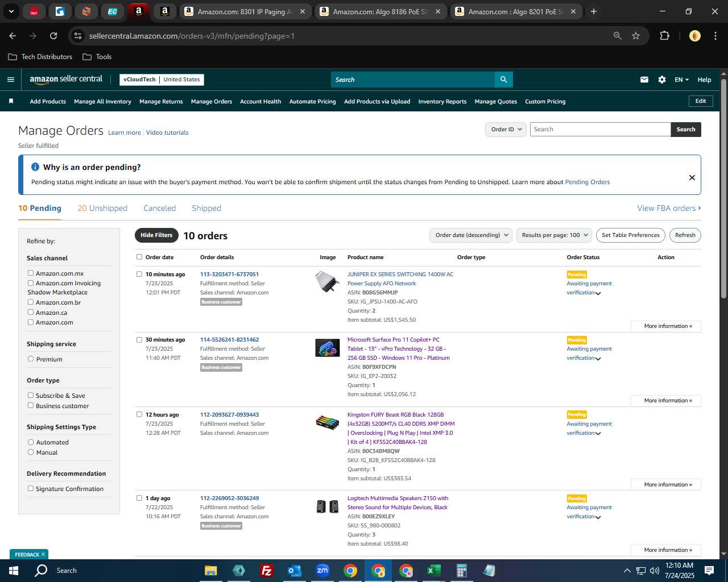This screenshot has height=582, width=728.
Task: Open View FBA orders link
Action: [x=669, y=208]
